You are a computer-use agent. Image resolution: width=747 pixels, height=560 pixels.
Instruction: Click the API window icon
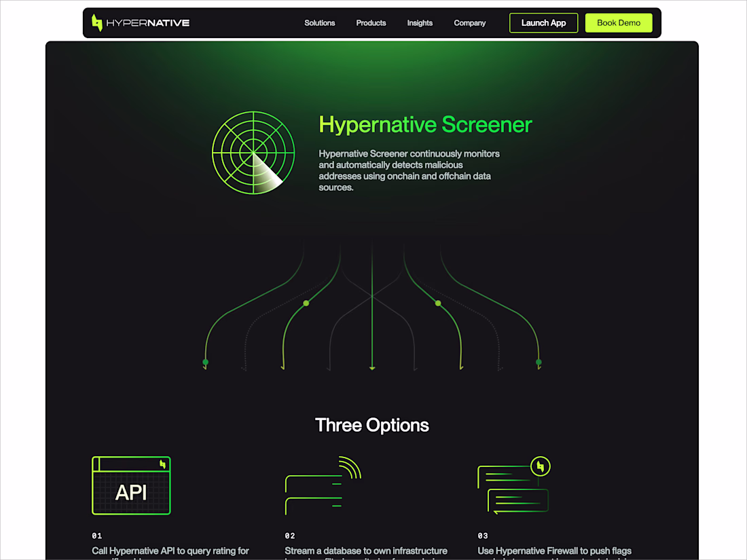pyautogui.click(x=131, y=485)
